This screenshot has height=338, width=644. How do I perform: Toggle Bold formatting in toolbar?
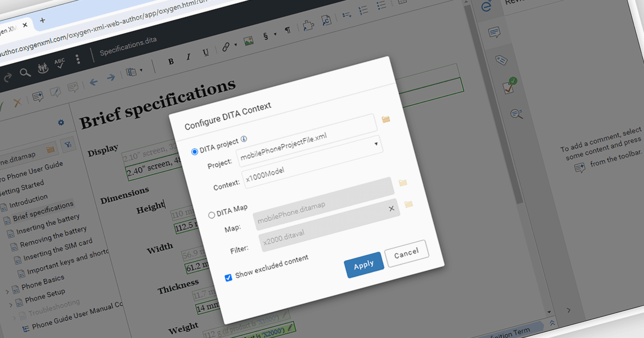click(x=171, y=61)
